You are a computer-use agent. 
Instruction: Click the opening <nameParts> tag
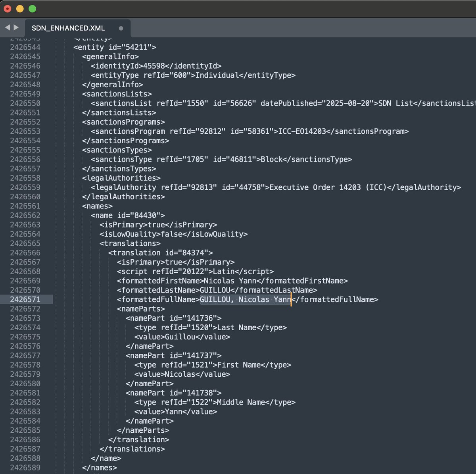[x=141, y=309]
